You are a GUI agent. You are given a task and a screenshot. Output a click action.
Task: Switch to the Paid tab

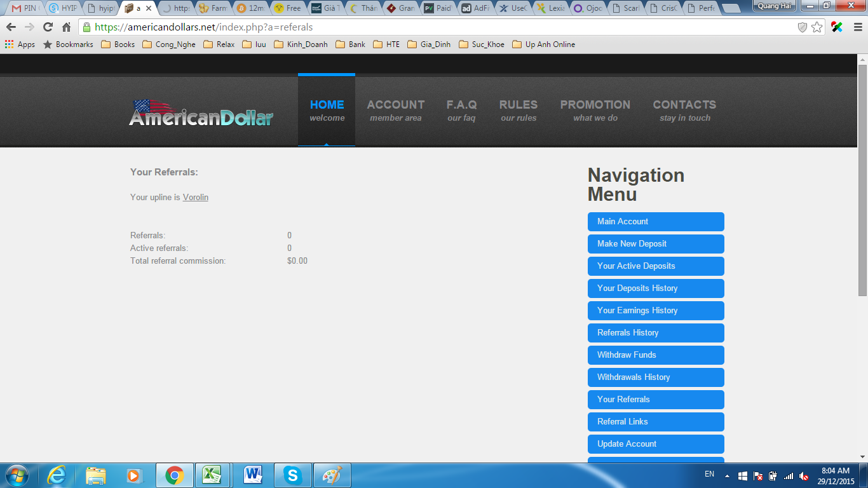439,9
